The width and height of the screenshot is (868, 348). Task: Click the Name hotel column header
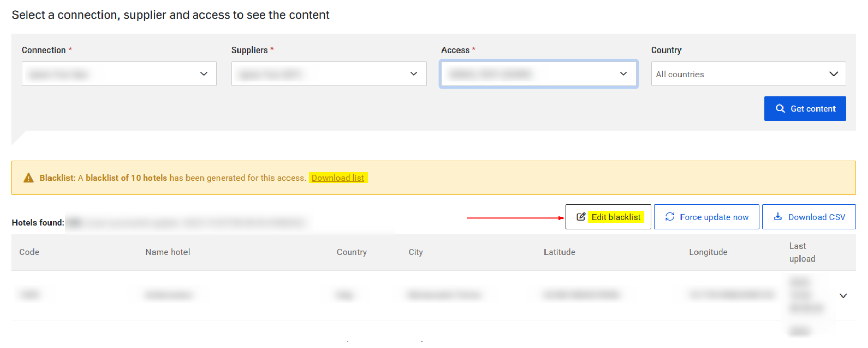coord(167,252)
